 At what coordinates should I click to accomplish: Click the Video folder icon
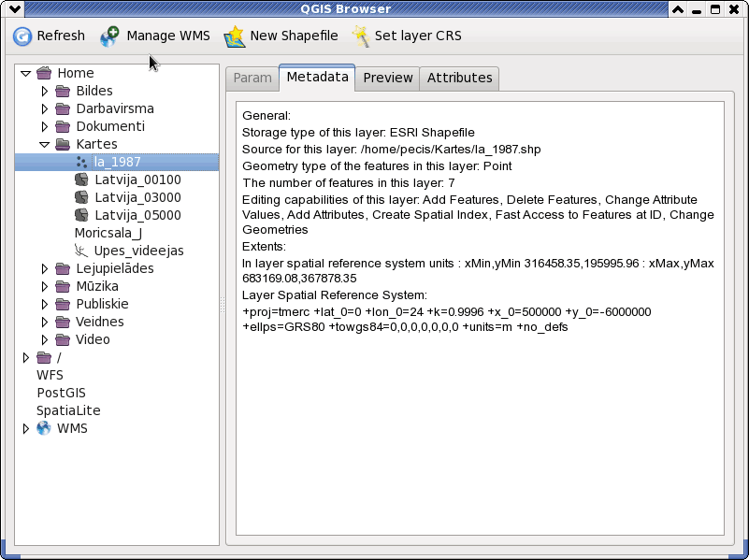coord(63,339)
